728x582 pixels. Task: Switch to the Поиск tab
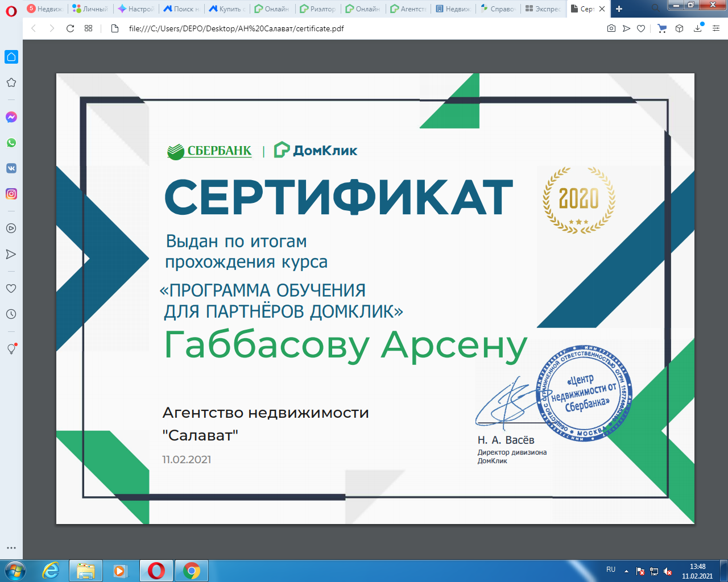pyautogui.click(x=181, y=9)
